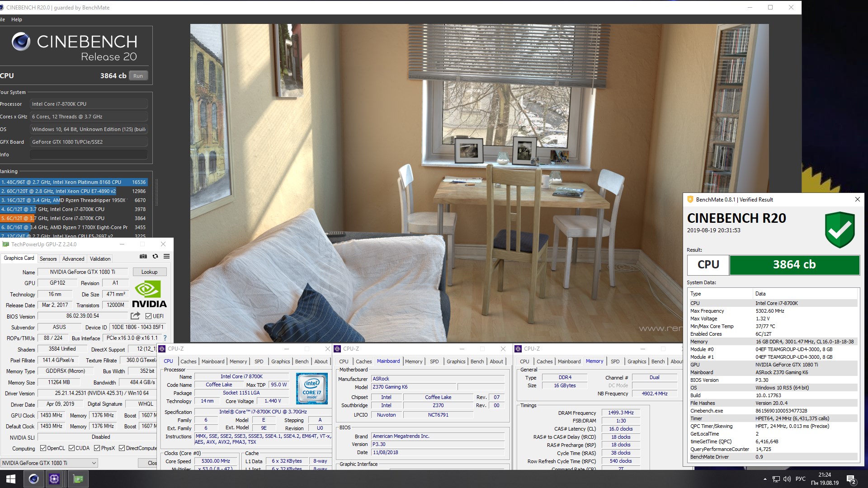
Task: Open SPD tab in Mainboard CPU-Z window
Action: coord(434,361)
